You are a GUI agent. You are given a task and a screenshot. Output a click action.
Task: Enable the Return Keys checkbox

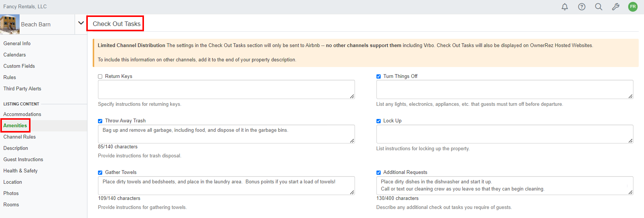pyautogui.click(x=100, y=76)
